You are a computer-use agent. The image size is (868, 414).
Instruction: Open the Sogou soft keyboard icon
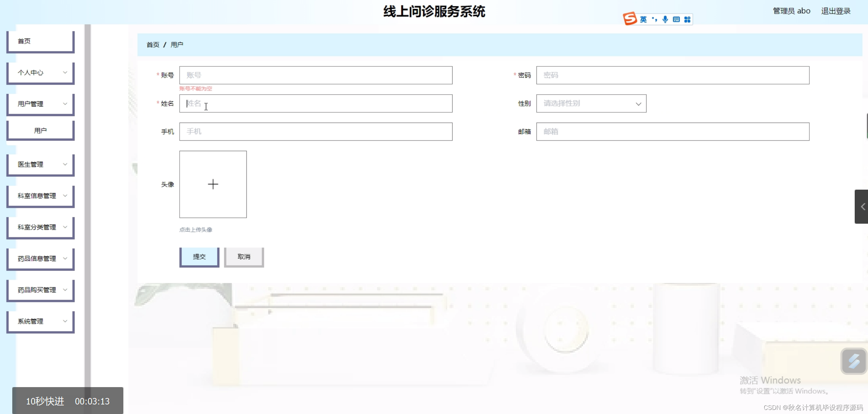[x=676, y=19]
